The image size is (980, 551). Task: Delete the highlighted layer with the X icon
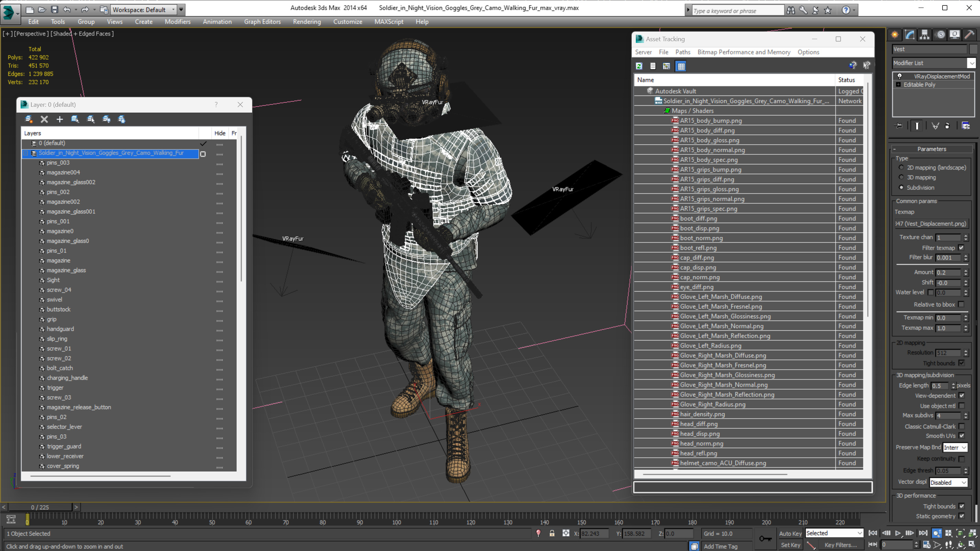point(44,119)
